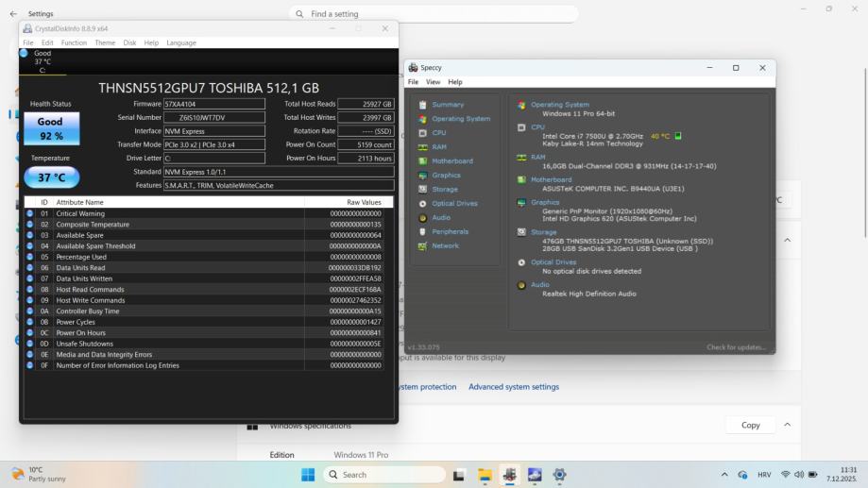Open the weather widget showing 10°C

click(39, 474)
